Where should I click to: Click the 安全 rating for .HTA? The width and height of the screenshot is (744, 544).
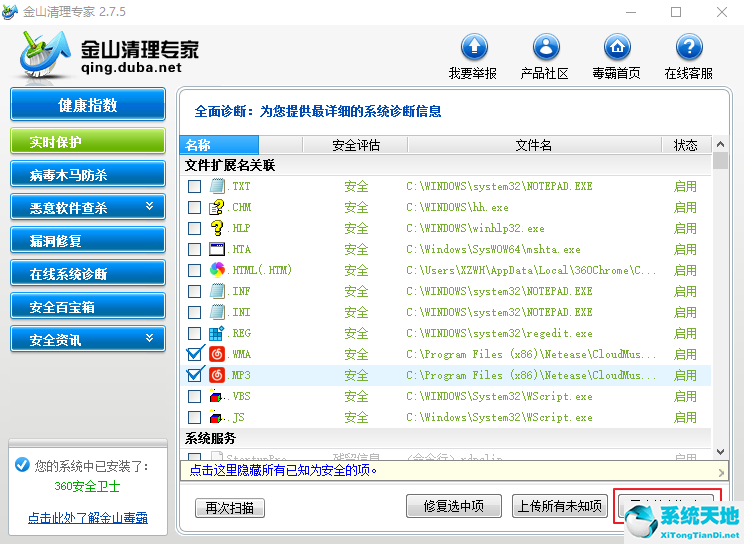pos(356,249)
